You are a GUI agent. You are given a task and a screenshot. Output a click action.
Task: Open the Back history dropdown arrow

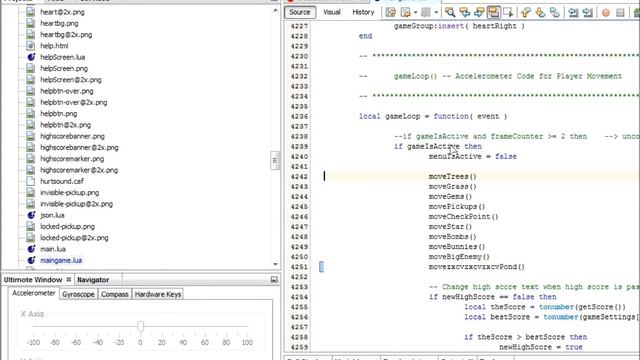point(415,12)
